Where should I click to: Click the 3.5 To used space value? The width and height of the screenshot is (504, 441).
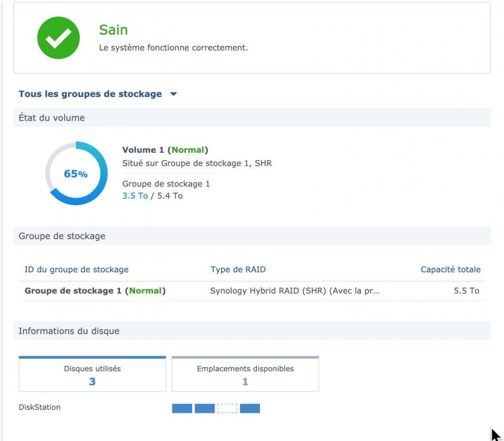(135, 196)
